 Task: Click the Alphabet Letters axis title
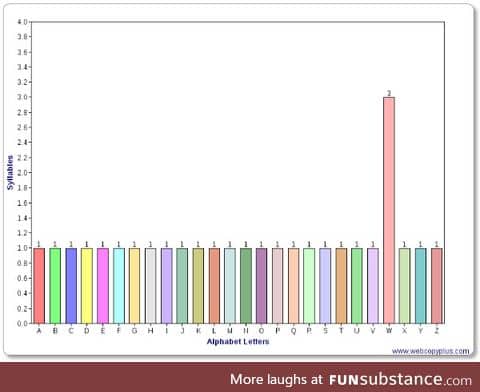pyautogui.click(x=238, y=341)
